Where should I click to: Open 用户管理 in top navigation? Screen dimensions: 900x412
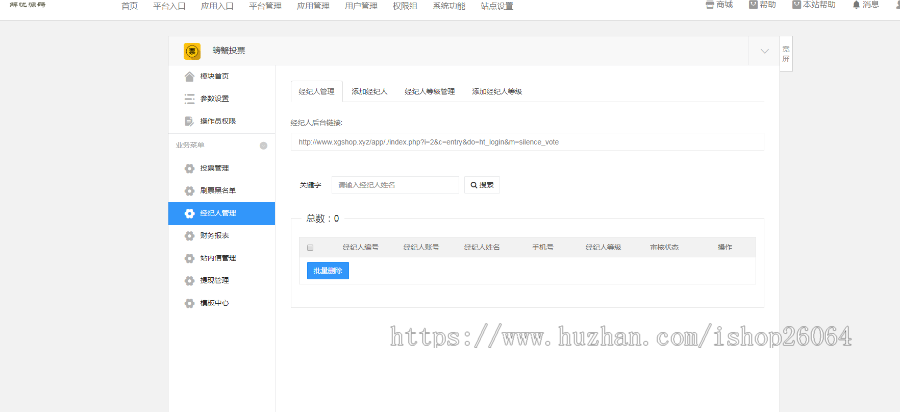pos(361,6)
